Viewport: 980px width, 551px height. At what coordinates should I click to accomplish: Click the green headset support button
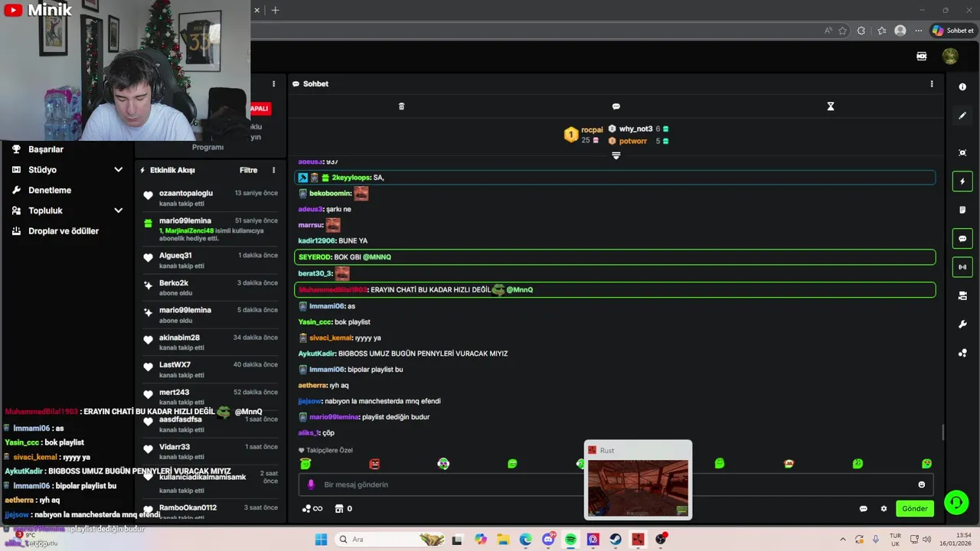point(956,502)
